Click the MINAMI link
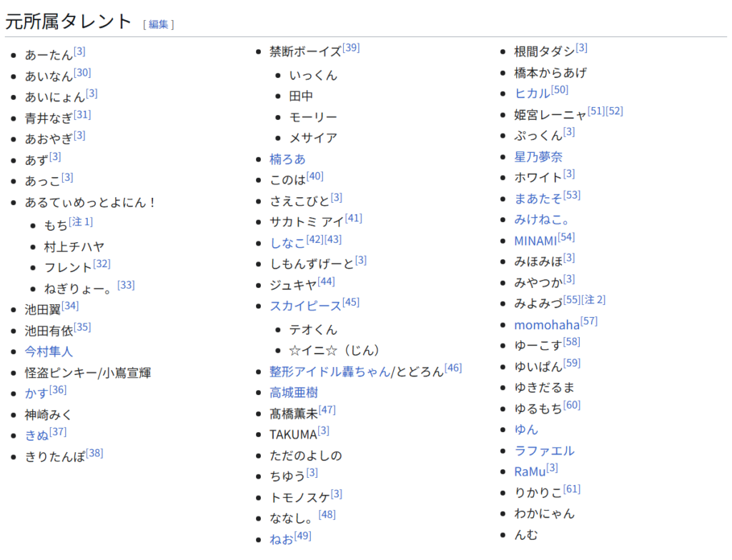 click(535, 241)
